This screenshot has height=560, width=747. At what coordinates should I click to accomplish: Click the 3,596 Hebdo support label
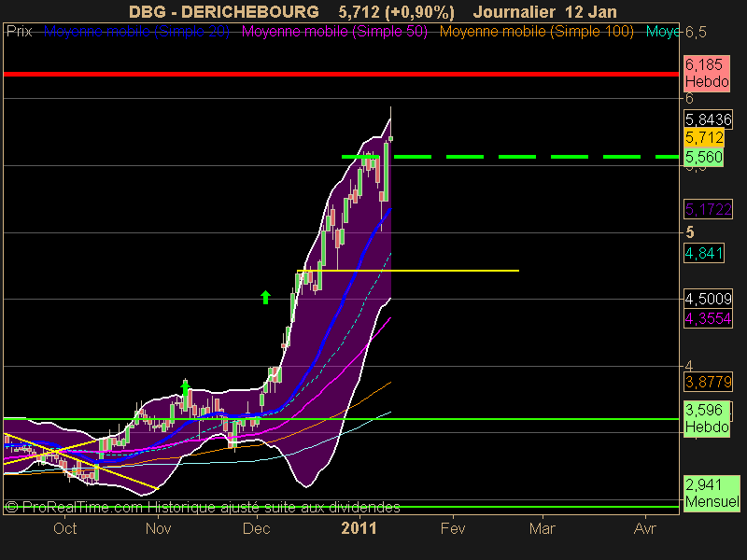tap(707, 418)
